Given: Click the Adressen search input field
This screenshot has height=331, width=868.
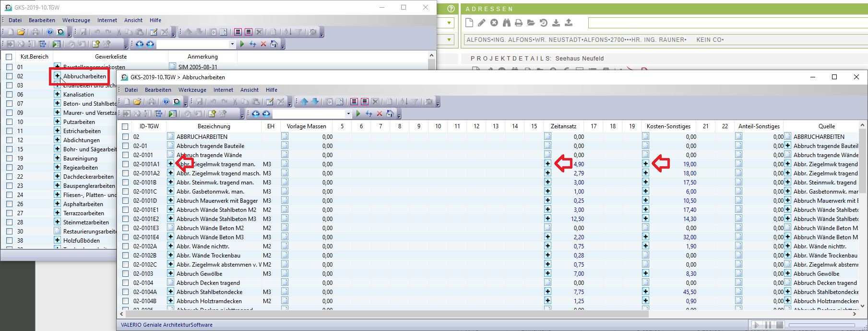Looking at the screenshot, I should coord(728,23).
